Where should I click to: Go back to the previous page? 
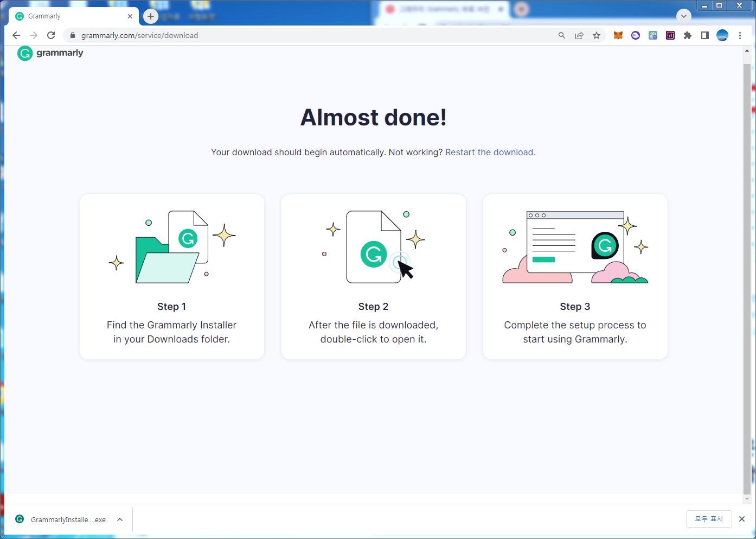[x=16, y=35]
